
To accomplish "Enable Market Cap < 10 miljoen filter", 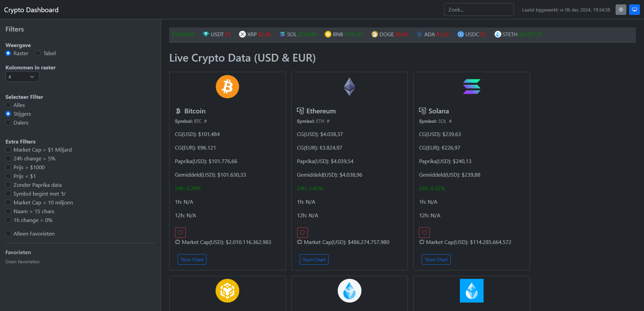I will coord(8,202).
